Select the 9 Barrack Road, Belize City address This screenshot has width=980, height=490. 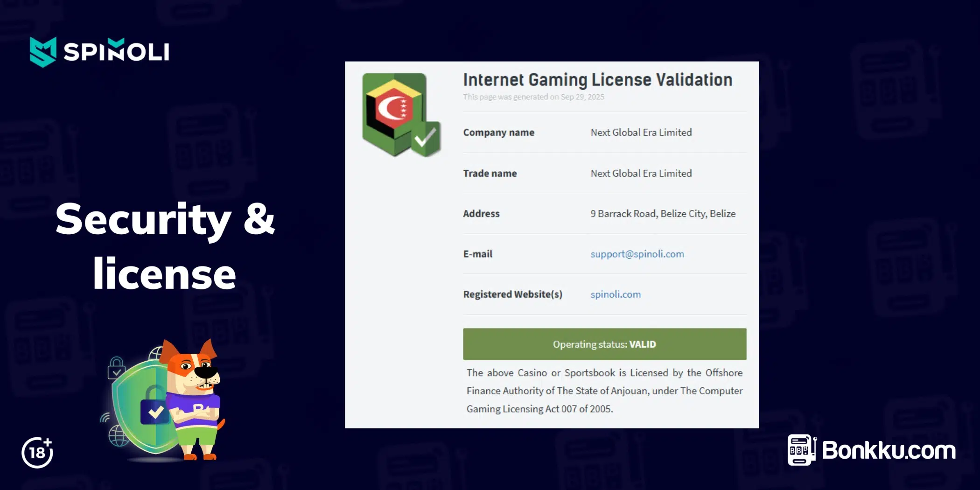click(663, 214)
